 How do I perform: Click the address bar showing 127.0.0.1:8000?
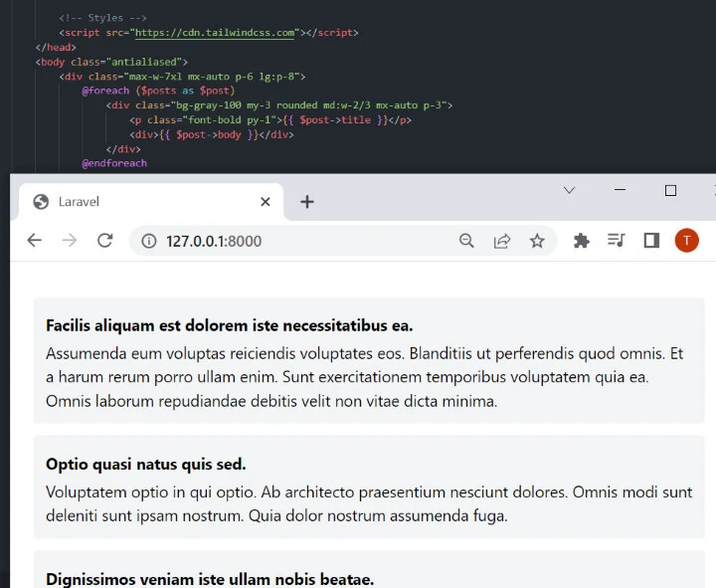(298, 241)
